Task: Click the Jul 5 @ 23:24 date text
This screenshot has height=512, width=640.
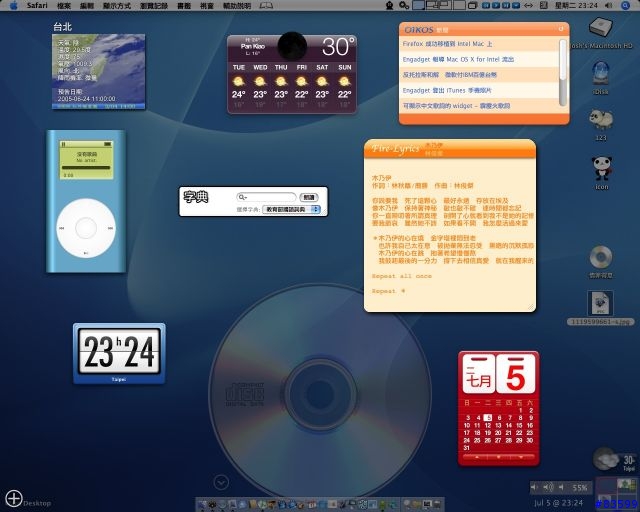Action: coord(558,503)
